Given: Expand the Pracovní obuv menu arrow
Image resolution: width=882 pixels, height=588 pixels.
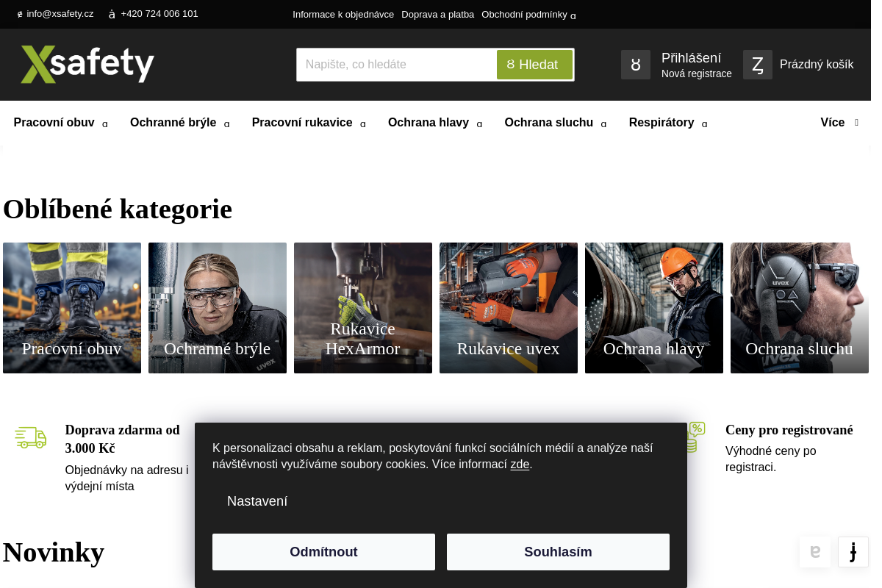Looking at the screenshot, I should click(x=105, y=123).
